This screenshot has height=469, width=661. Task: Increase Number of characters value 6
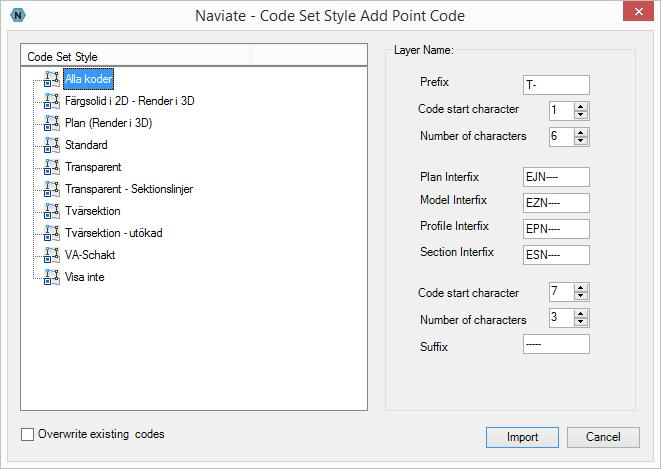[581, 132]
